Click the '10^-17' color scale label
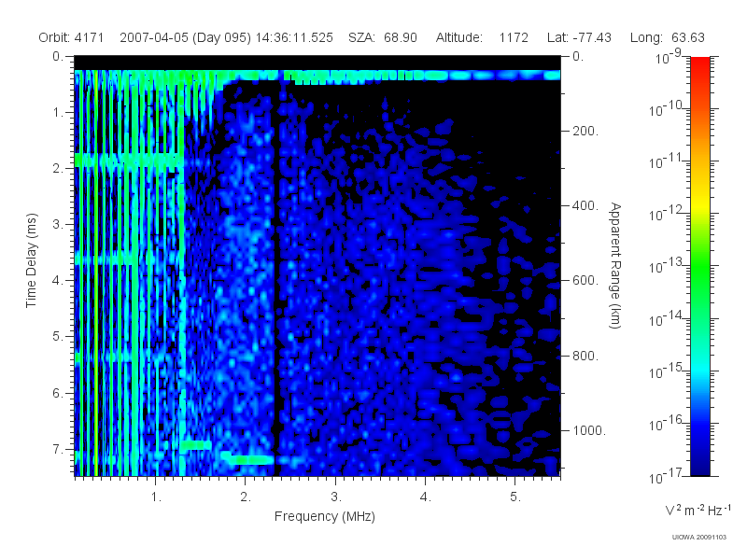This screenshot has height=560, width=747. click(x=665, y=475)
